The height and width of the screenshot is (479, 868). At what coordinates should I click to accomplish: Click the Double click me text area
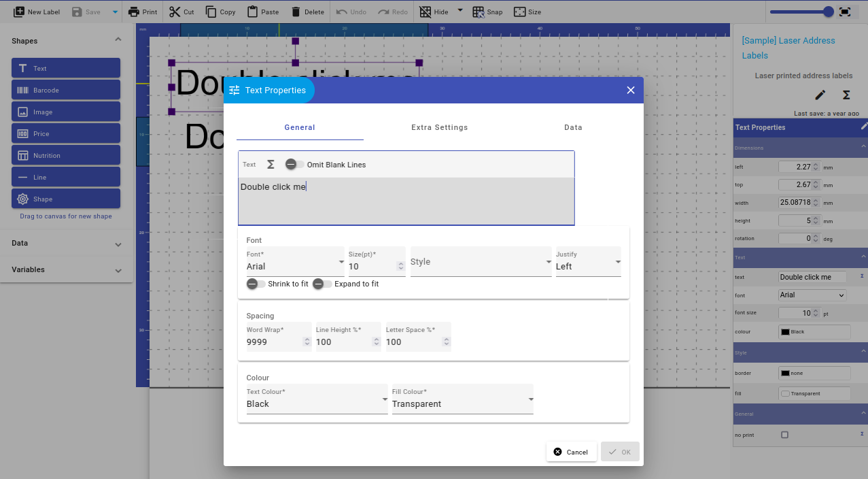[406, 201]
